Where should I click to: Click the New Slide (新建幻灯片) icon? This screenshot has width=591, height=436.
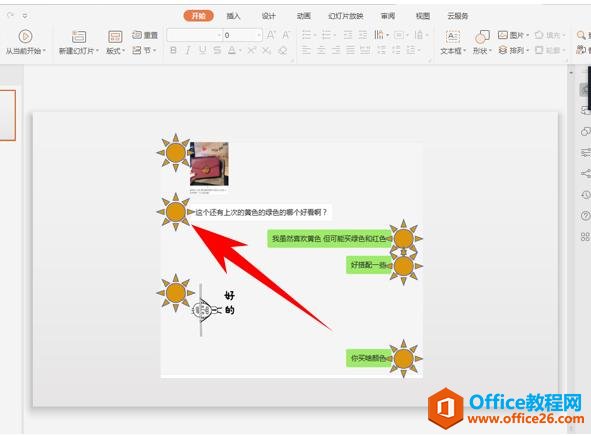(79, 37)
